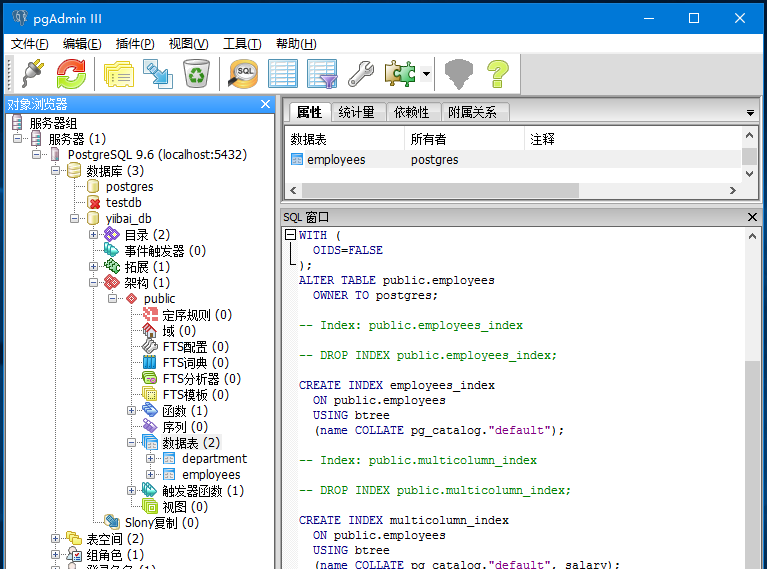
Task: Select the employees row in properties table
Action: [514, 160]
